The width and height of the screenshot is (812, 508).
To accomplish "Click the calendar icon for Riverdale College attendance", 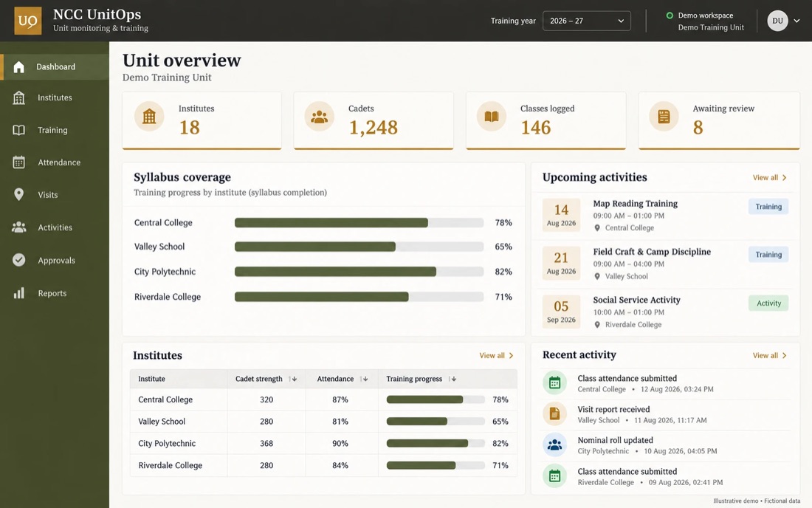I will [x=554, y=476].
